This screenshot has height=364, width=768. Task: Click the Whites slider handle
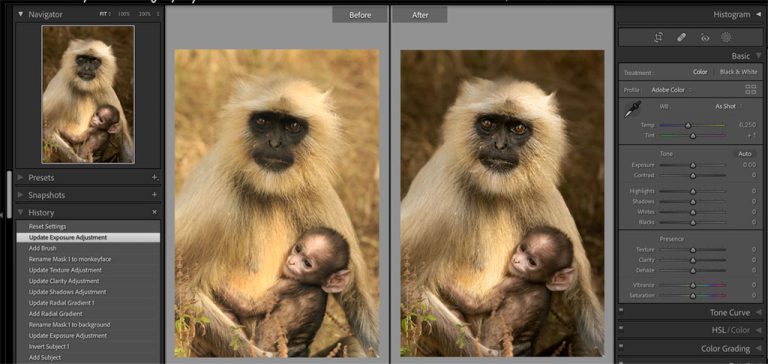[693, 212]
